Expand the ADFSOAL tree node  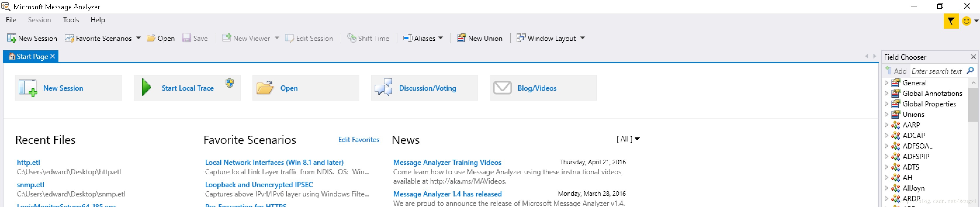click(x=886, y=146)
